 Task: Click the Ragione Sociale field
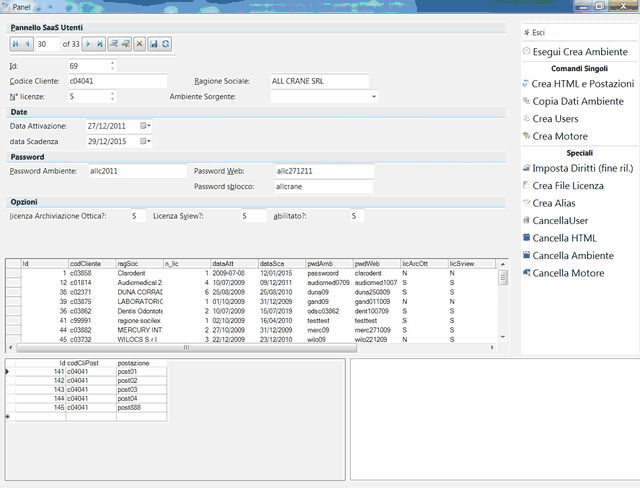point(320,81)
